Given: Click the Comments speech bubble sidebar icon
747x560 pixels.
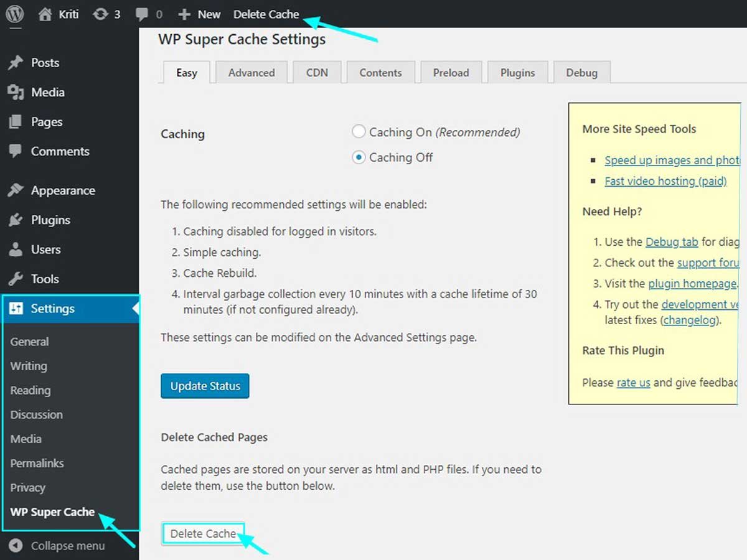Looking at the screenshot, I should (16, 151).
